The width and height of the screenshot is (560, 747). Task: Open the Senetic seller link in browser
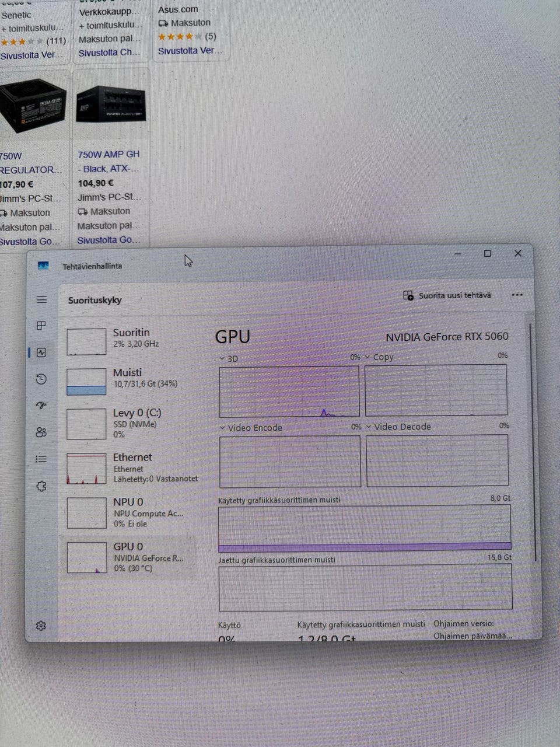[16, 15]
